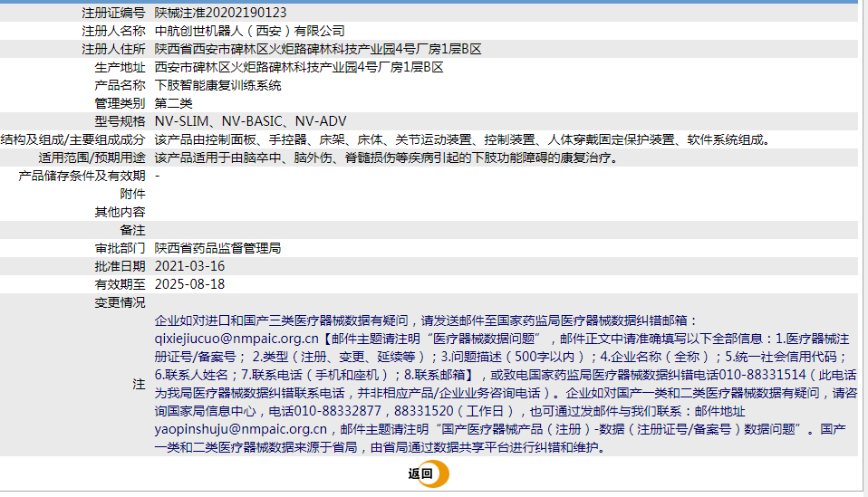Viewport: 868px width, 497px height.
Task: Click the 返回 back button
Action: (x=429, y=473)
